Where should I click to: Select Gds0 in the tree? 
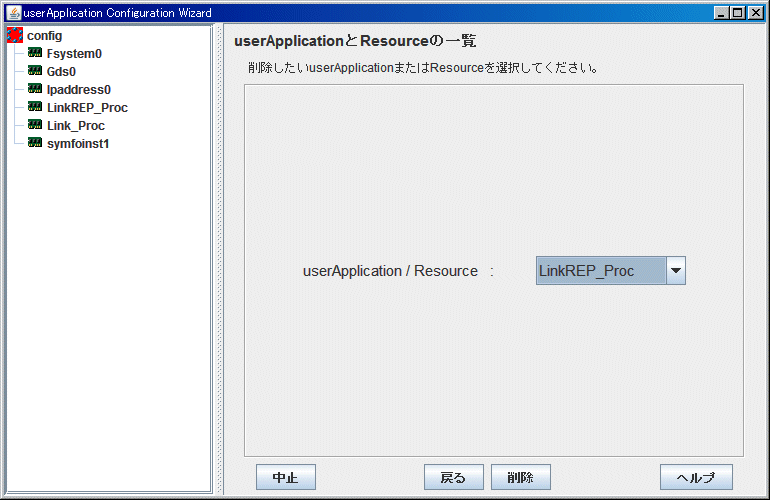pyautogui.click(x=61, y=72)
